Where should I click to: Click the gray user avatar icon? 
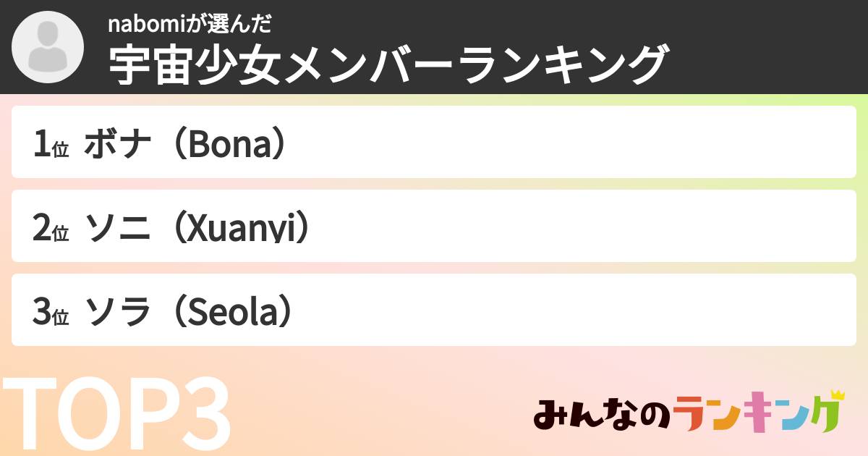[x=48, y=47]
